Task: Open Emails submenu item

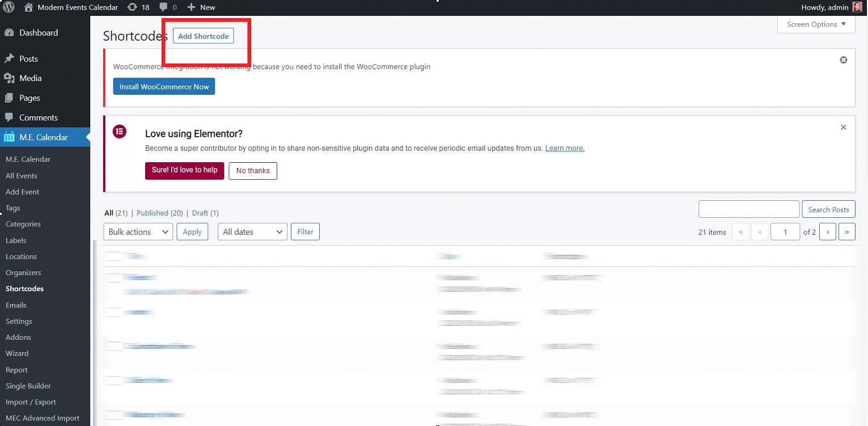Action: coord(16,305)
